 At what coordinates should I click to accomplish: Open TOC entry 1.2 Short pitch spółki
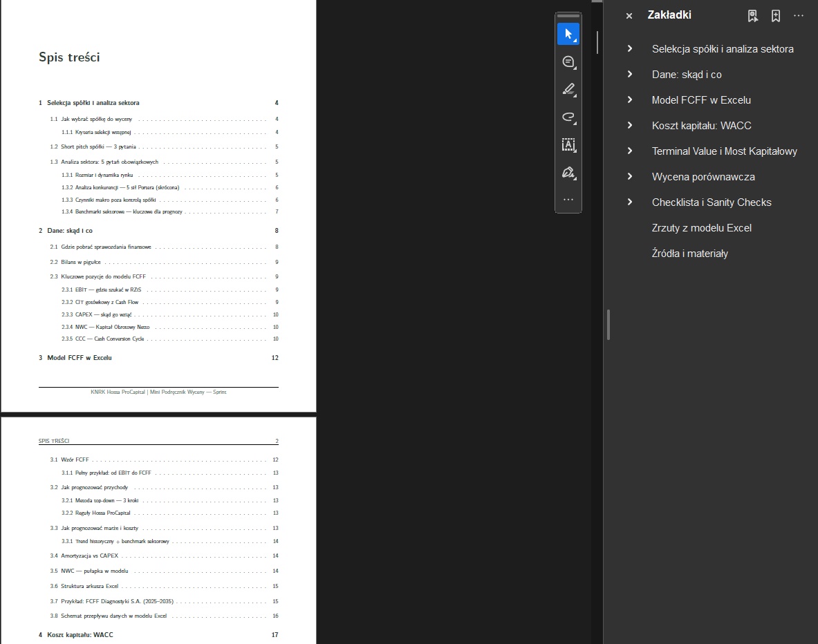[164, 146]
